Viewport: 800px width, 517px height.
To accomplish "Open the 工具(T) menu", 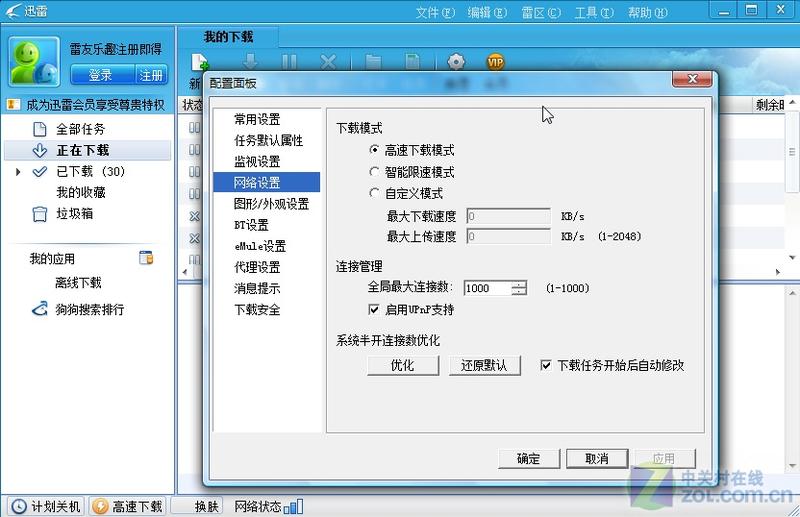I will (594, 12).
